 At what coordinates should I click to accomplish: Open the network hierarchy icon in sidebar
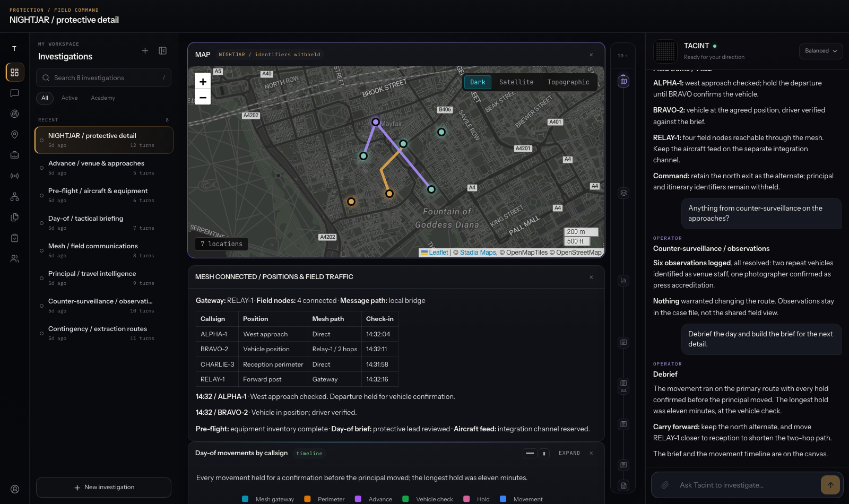[15, 196]
